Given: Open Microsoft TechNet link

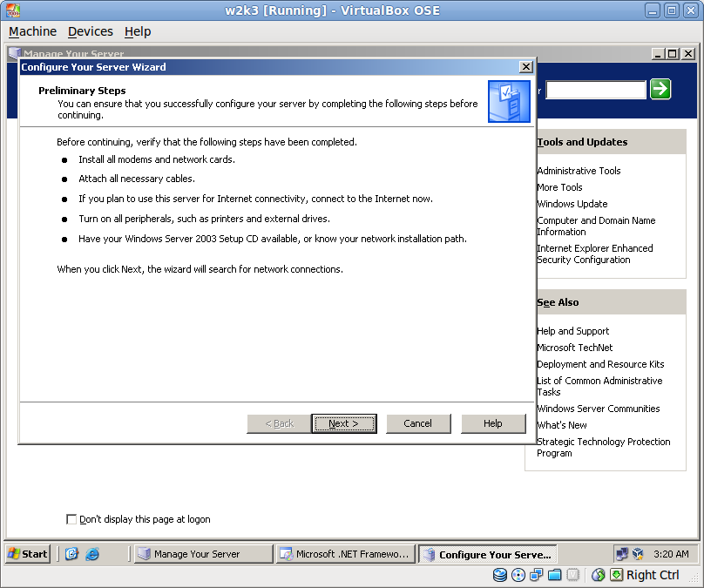Looking at the screenshot, I should tap(575, 348).
